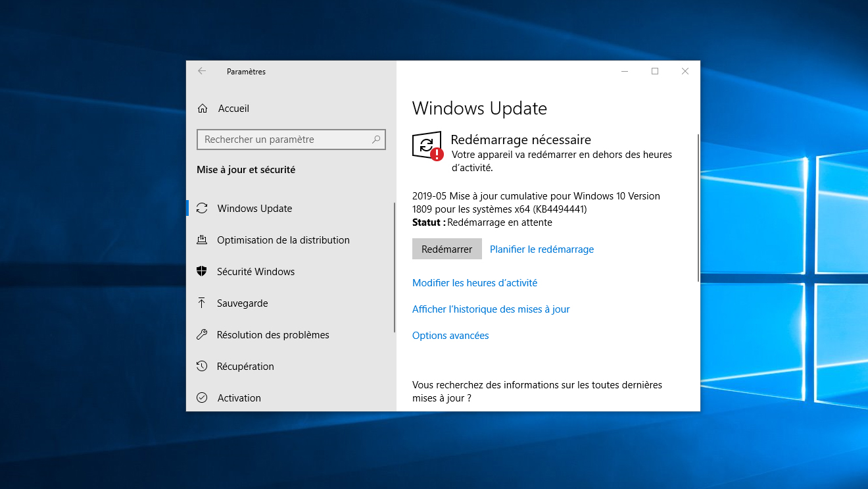This screenshot has height=489, width=868.
Task: Click the back arrow in Paramètres
Action: click(202, 71)
